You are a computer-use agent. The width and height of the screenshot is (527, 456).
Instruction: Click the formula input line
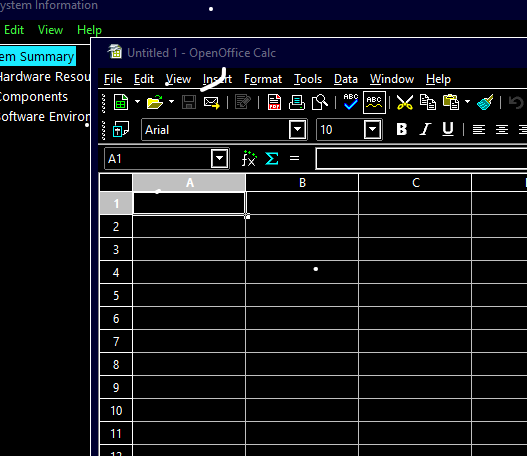(421, 159)
